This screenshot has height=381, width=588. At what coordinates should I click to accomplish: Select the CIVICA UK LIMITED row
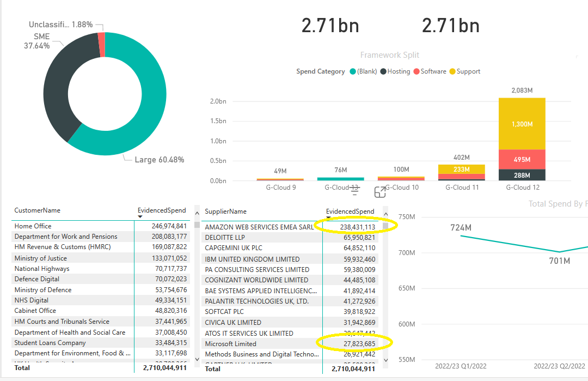(290, 323)
